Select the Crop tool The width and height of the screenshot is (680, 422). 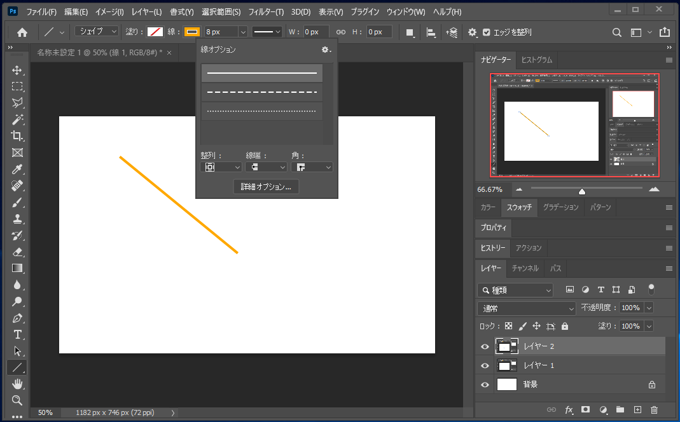tap(17, 136)
